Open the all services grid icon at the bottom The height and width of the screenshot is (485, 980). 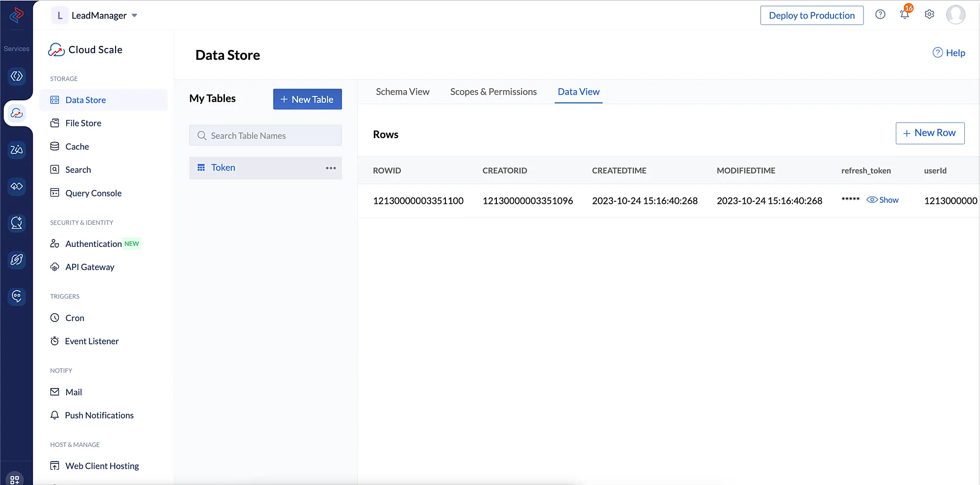(15, 479)
